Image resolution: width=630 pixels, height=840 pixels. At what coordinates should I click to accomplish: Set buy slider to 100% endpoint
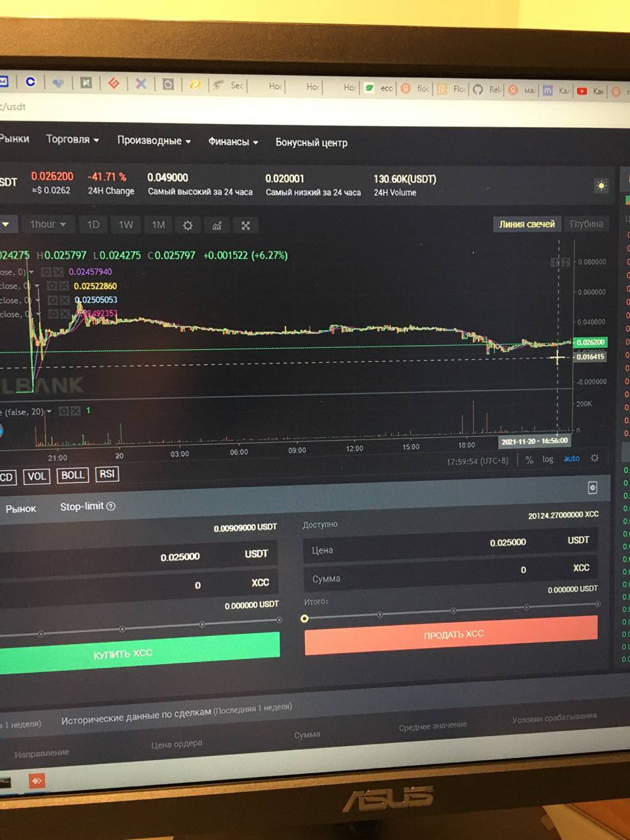279,619
